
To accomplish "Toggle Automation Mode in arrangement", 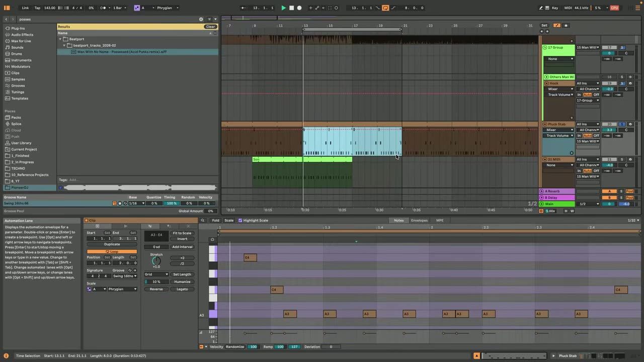I will (x=557, y=25).
